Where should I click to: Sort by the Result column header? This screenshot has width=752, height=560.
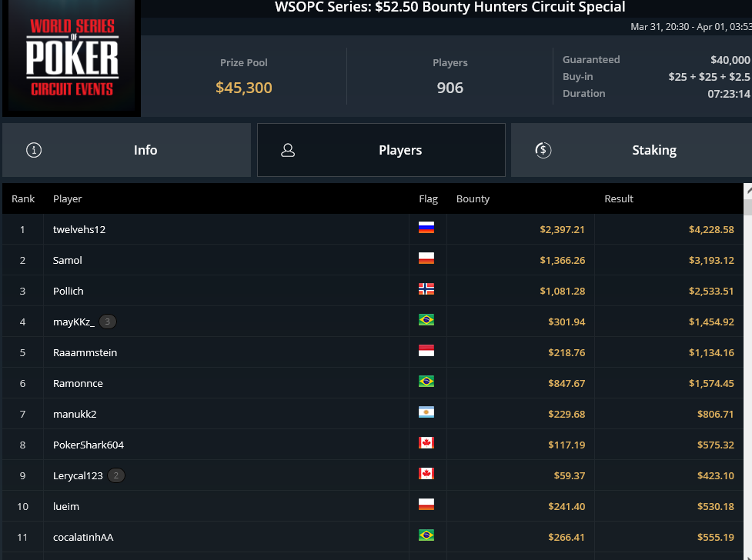coord(619,198)
